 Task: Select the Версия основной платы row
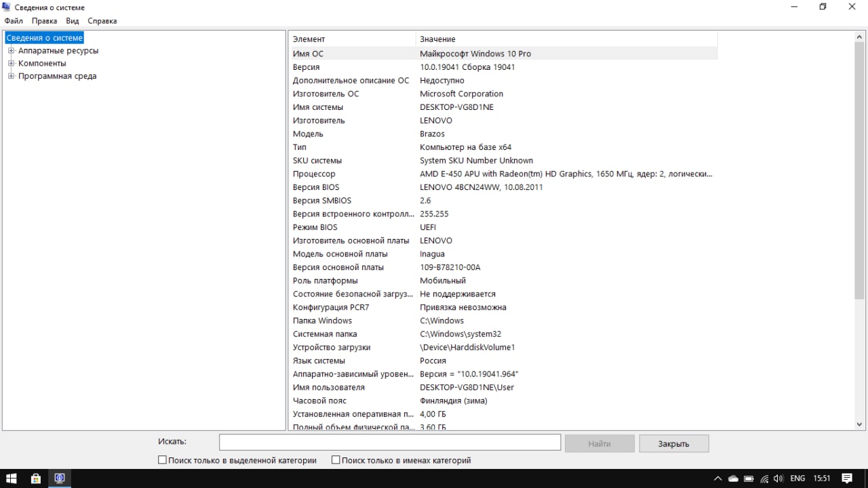(503, 267)
